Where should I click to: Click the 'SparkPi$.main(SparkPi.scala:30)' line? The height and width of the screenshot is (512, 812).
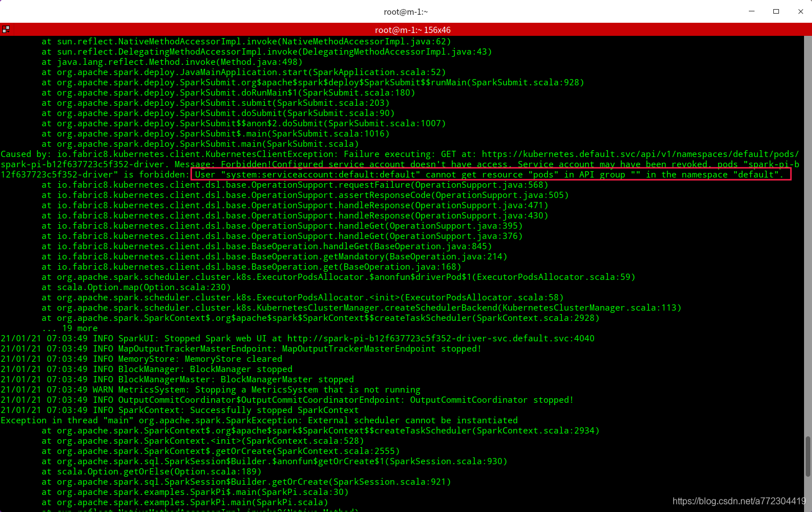pyautogui.click(x=195, y=492)
